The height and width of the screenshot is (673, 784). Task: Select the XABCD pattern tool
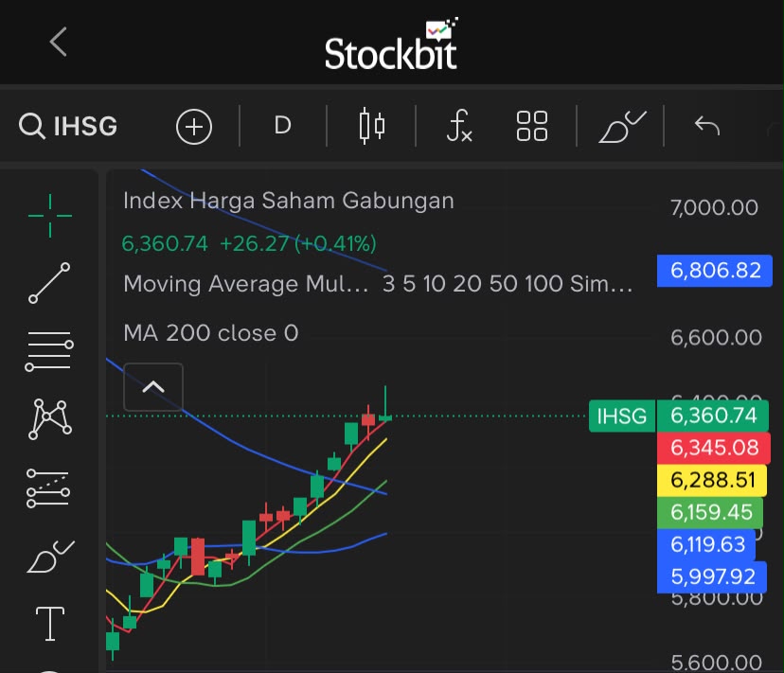point(49,419)
